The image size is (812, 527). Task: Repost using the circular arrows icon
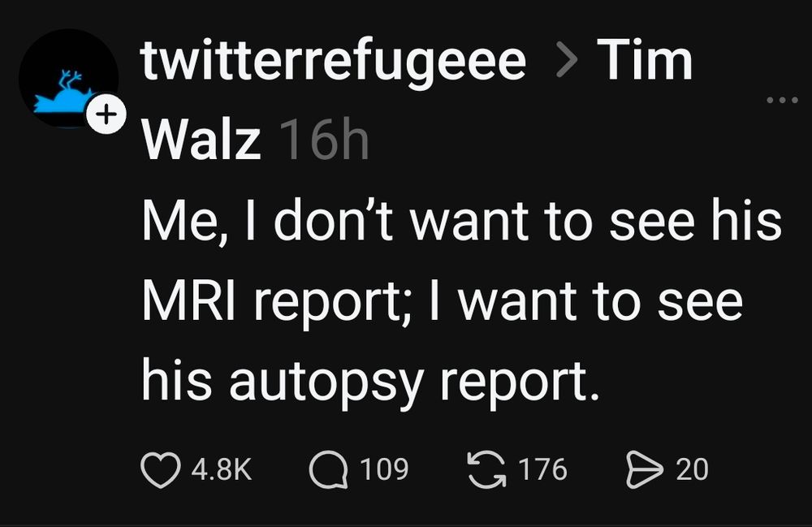486,469
